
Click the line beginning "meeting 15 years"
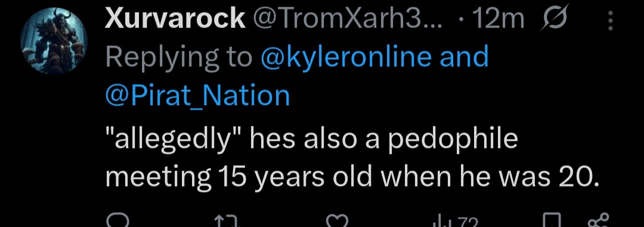point(352,176)
